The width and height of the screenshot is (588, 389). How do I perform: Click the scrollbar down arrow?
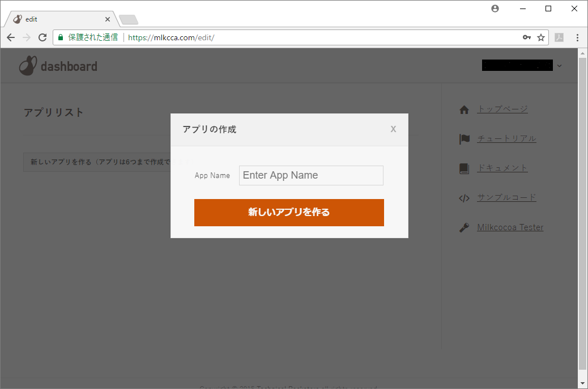click(x=582, y=383)
